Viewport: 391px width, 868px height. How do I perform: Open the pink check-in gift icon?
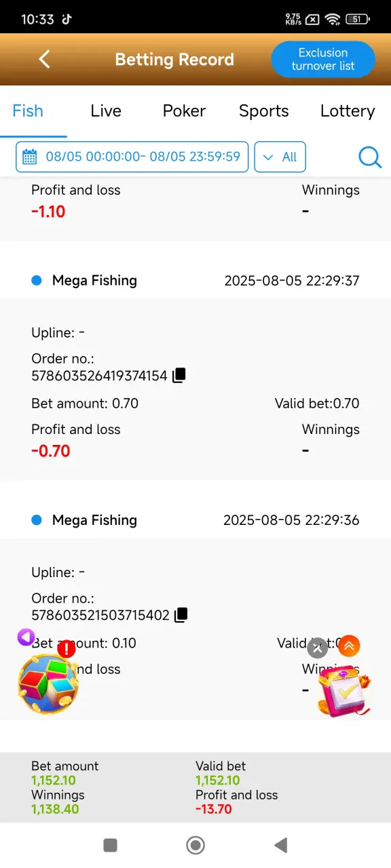click(345, 690)
